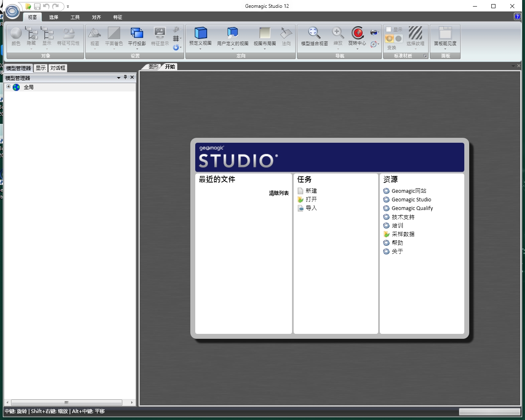Viewport: 525px width, 420px height.
Task: Click the Open file icon in quick access toolbar
Action: coord(28,7)
